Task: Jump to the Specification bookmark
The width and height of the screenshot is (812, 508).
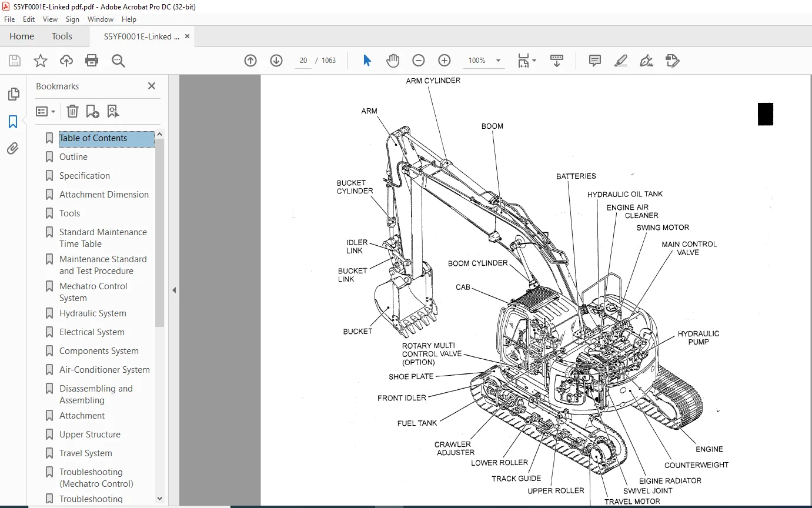Action: [x=85, y=176]
